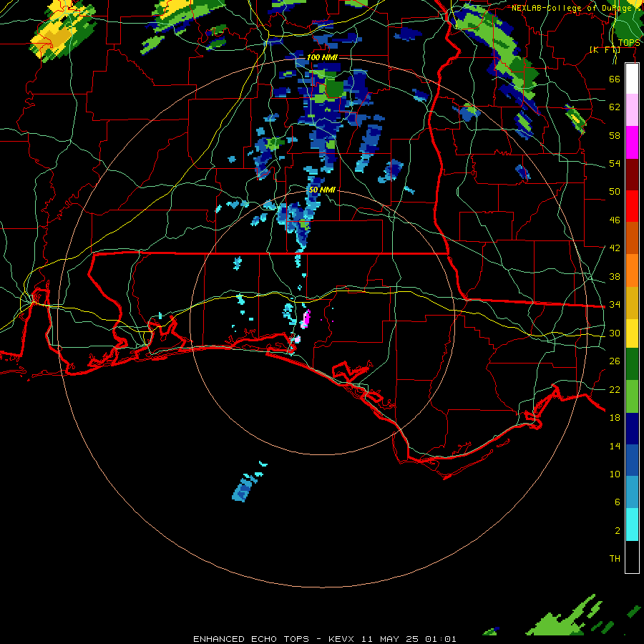
Task: Click the 50 legend value
Action: [x=615, y=191]
